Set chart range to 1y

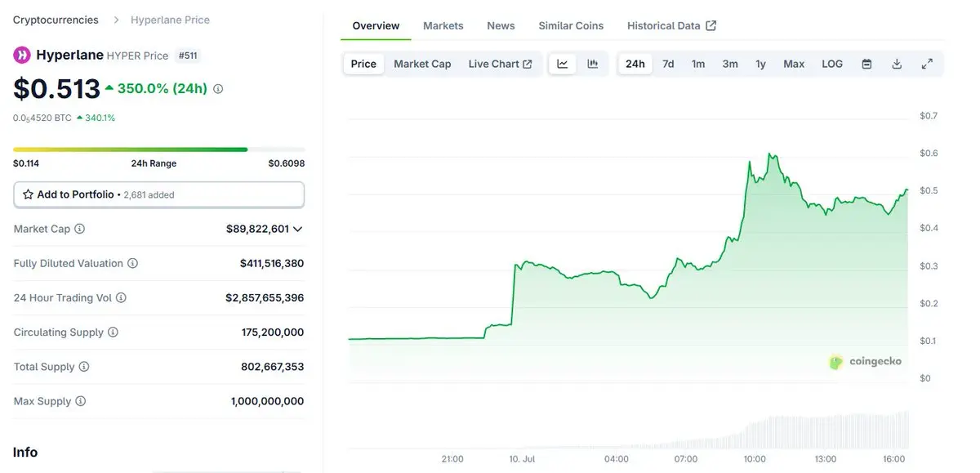pos(760,64)
